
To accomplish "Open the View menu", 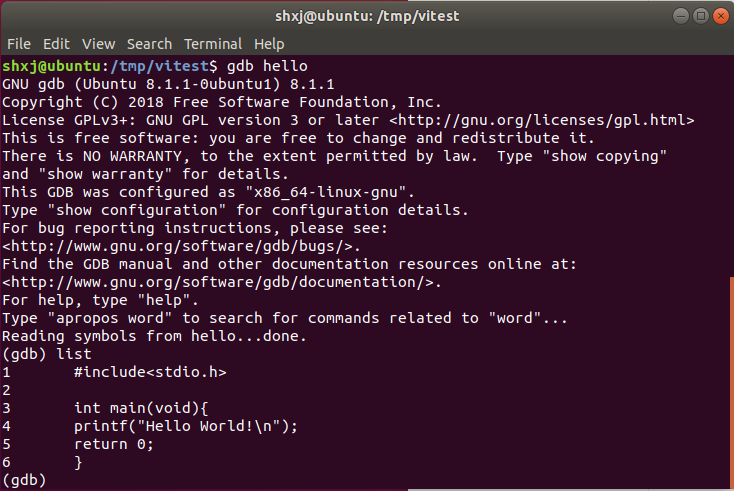I will (98, 44).
